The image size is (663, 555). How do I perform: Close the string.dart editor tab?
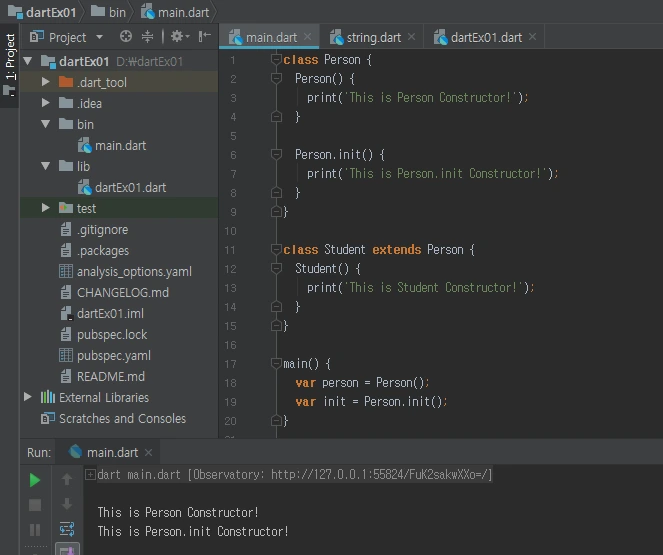point(411,37)
